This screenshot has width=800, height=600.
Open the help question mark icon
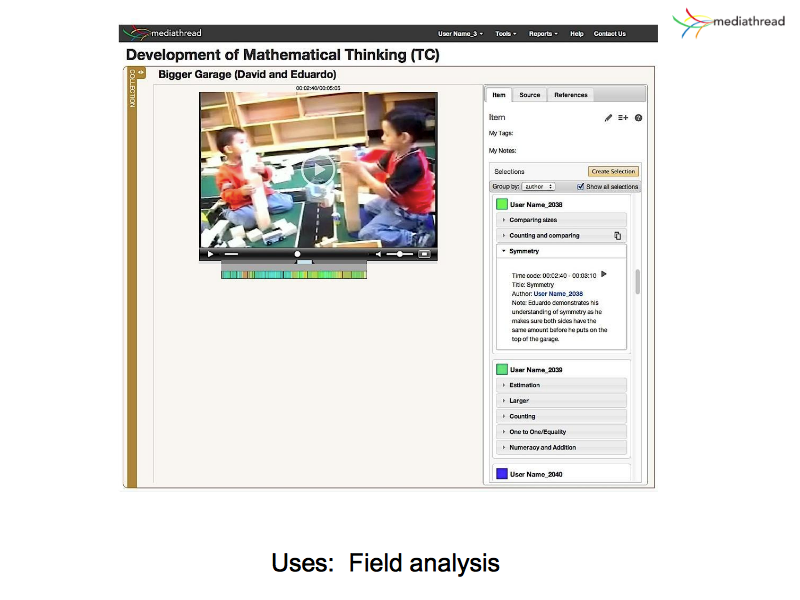pos(638,118)
